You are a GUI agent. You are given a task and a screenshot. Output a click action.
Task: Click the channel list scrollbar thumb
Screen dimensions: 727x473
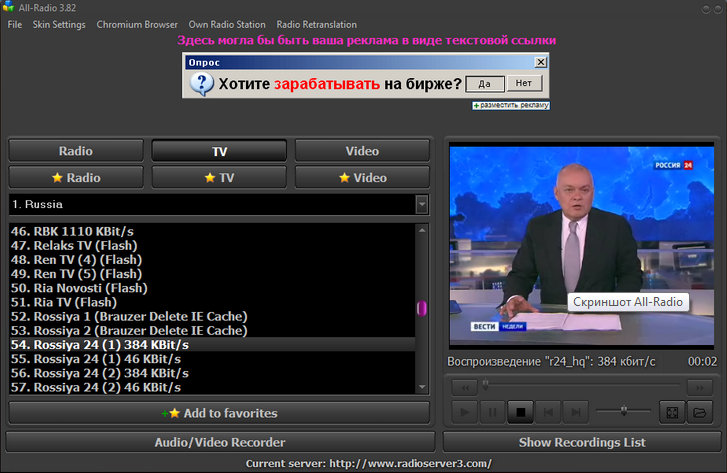tap(421, 308)
